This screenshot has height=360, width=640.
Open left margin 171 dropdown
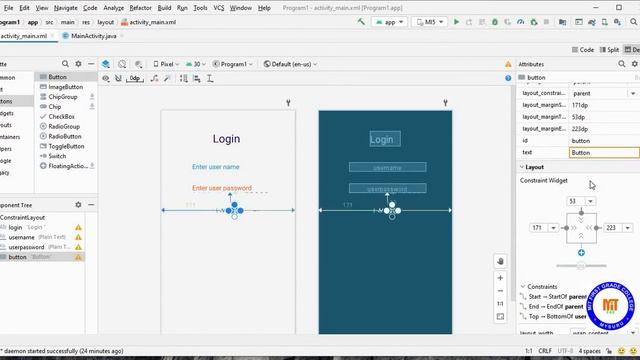(553, 228)
